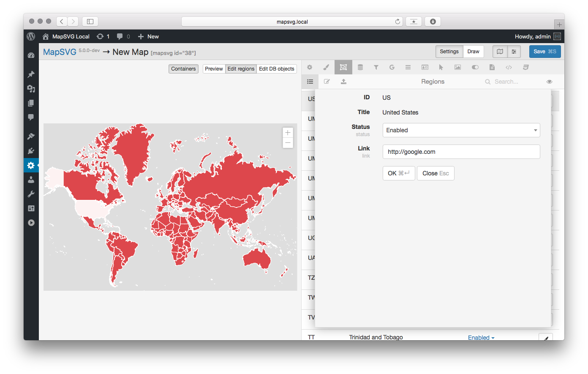Reload page from the address bar
Screen dimensions: 588x374
(397, 22)
